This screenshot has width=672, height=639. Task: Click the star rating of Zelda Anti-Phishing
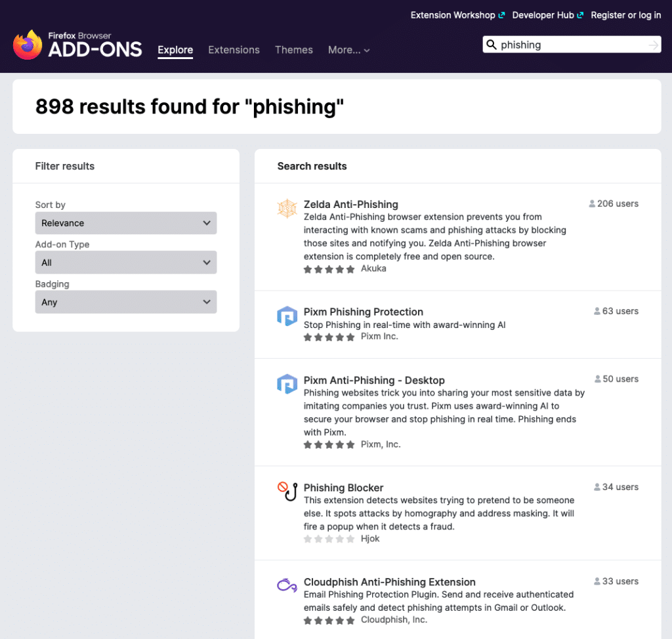coord(329,269)
